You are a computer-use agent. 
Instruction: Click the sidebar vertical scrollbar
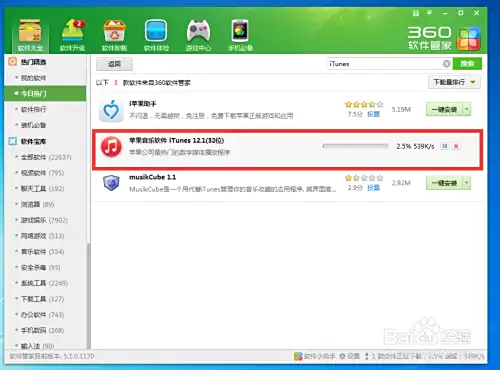(89, 295)
